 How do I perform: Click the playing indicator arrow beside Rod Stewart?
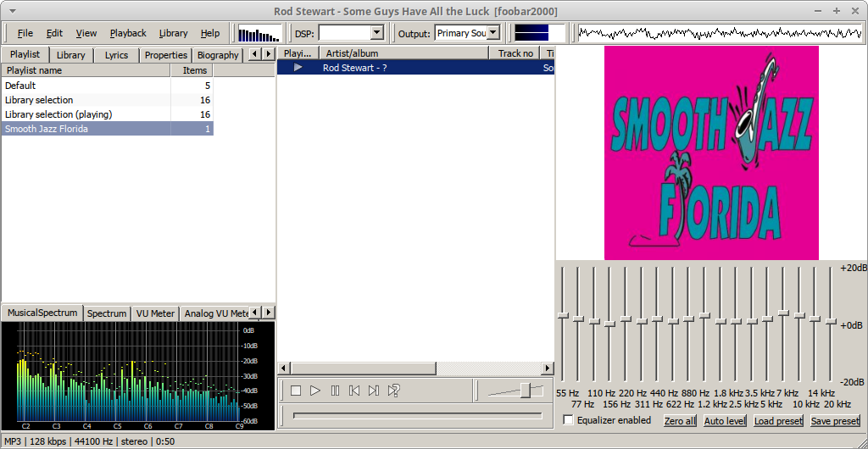coord(298,68)
